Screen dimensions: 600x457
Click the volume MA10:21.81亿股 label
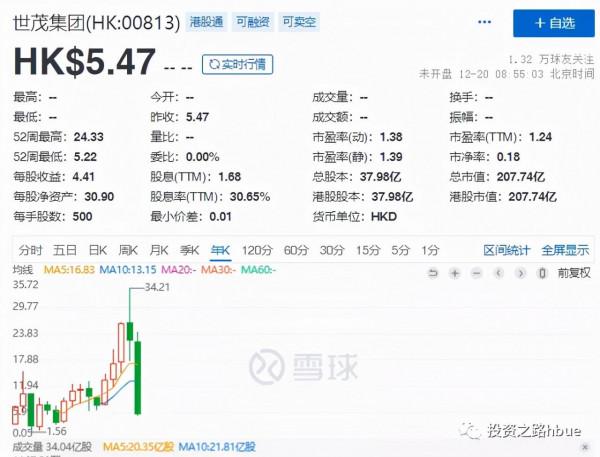(x=217, y=447)
